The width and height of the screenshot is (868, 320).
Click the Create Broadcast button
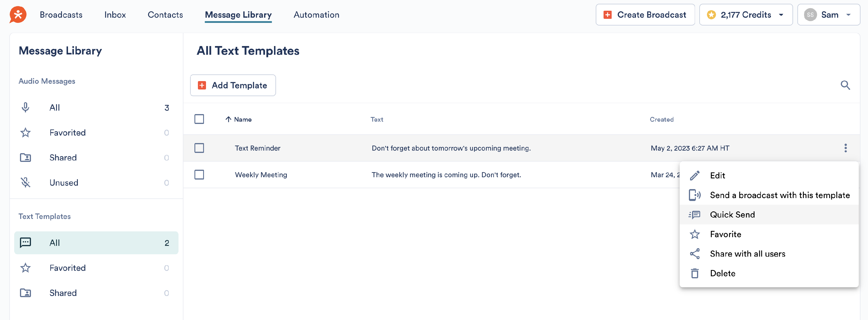point(645,15)
